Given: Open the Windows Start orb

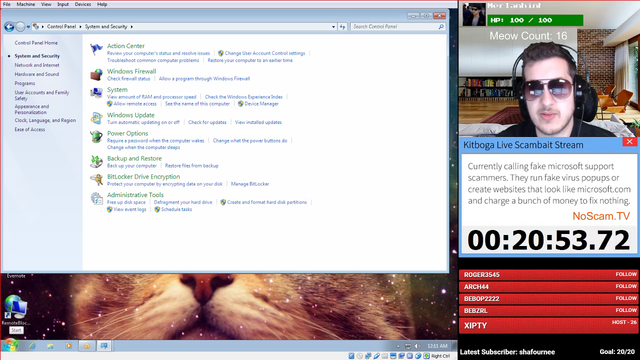Looking at the screenshot, I should click(10, 346).
